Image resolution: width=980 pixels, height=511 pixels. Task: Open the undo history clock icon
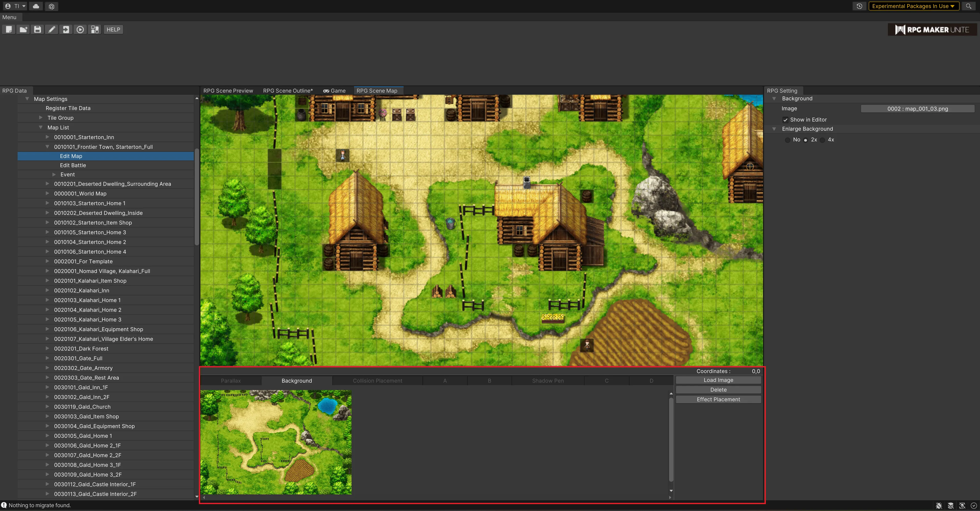point(860,6)
